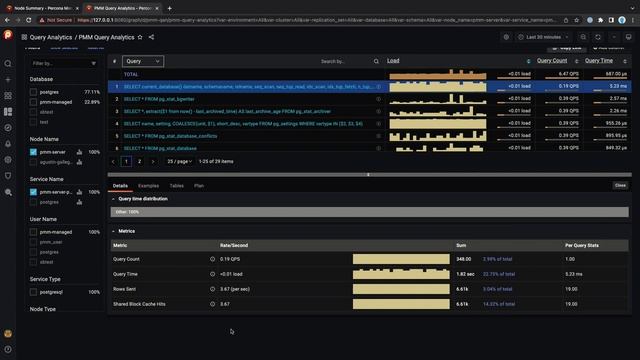Image resolution: width=640 pixels, height=360 pixels.
Task: Check the postgres database filter
Action: pyautogui.click(x=33, y=92)
